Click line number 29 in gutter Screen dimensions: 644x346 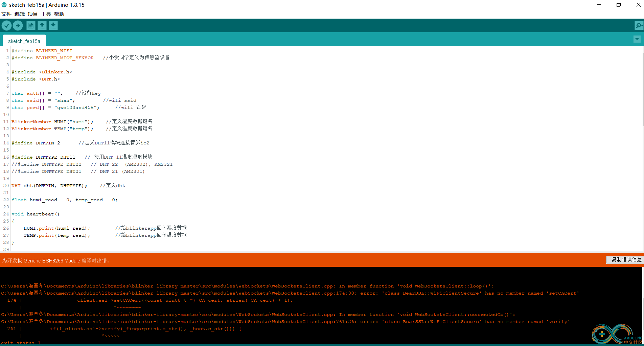click(6, 250)
